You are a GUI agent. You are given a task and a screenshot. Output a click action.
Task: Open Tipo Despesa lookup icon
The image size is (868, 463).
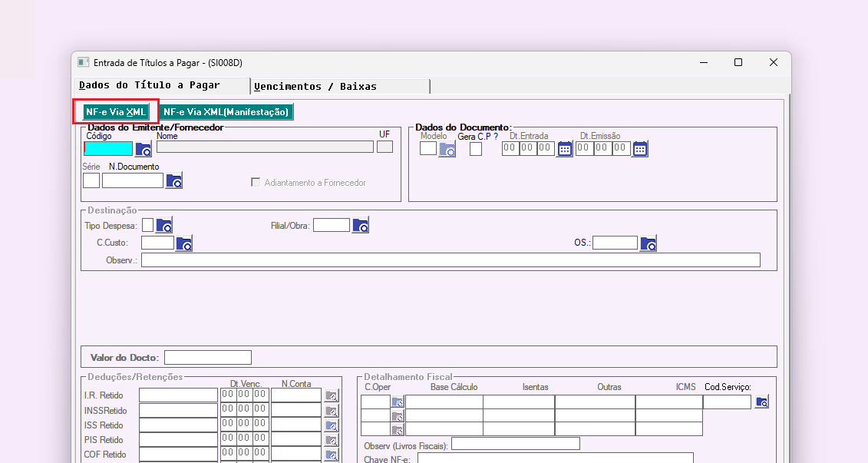coord(164,225)
